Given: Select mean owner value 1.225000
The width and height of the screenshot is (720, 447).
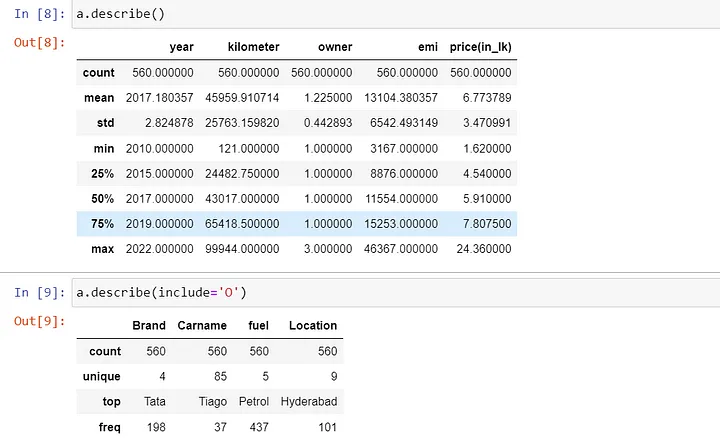Looking at the screenshot, I should 328,98.
